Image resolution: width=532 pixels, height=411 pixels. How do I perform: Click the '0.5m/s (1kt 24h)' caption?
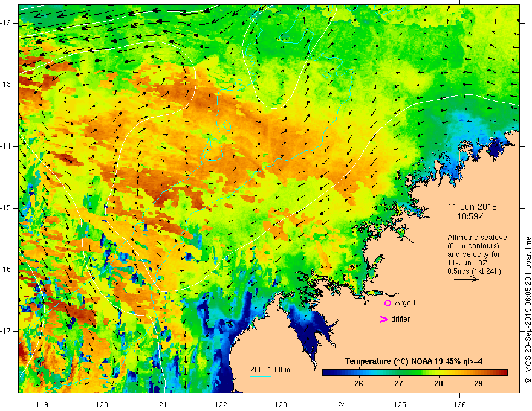tap(474, 271)
